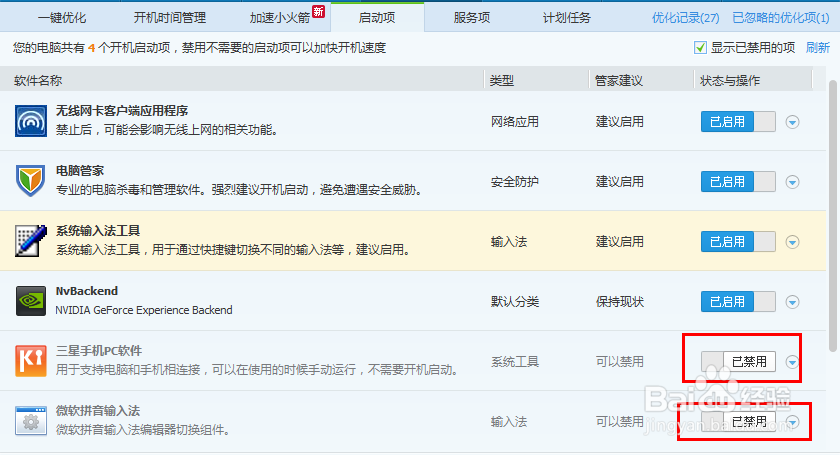Click NVIDIA GeForce Experience Backend description
The image size is (840, 455).
[x=144, y=310]
